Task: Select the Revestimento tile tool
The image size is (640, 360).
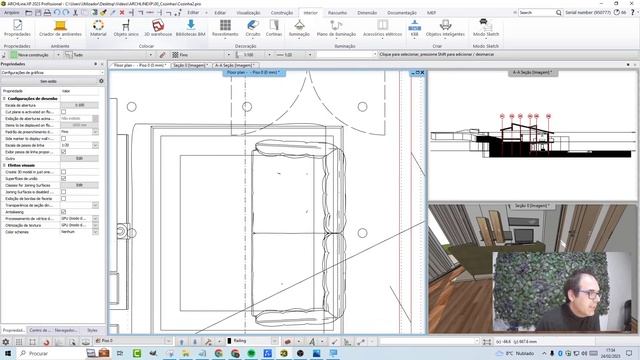Action: [225, 28]
